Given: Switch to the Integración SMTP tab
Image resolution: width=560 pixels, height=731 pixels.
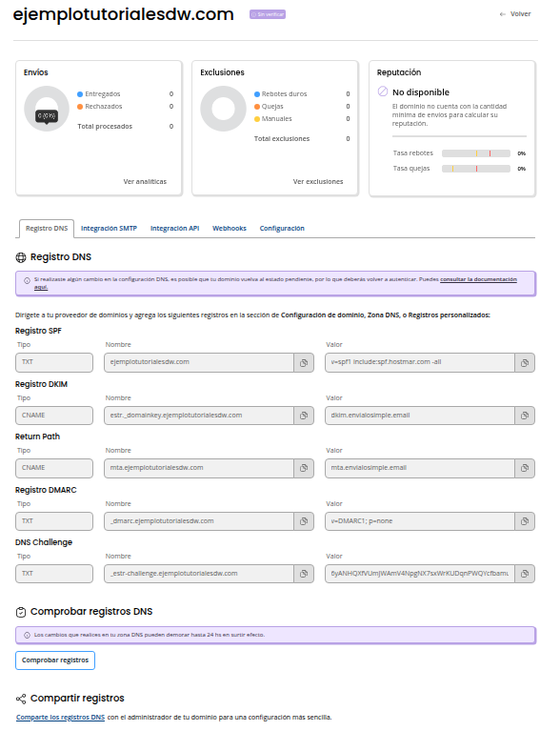Looking at the screenshot, I should click(109, 229).
